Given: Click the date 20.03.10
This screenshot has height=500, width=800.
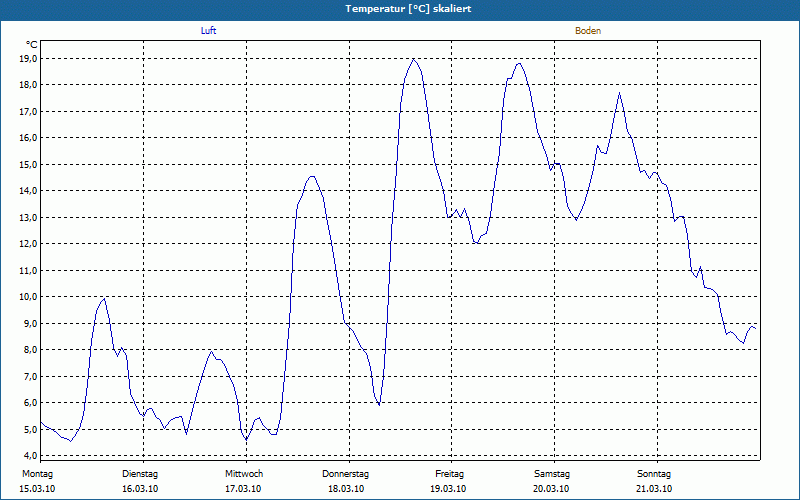Looking at the screenshot, I should [551, 489].
